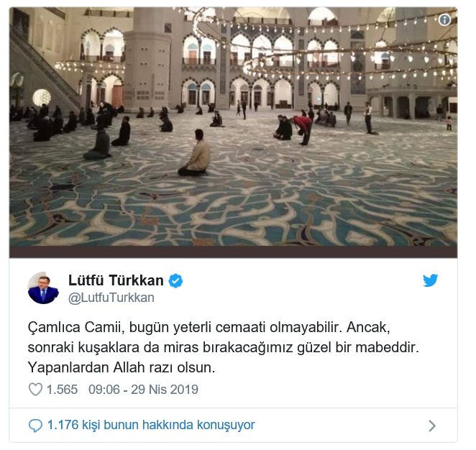Click the Twitter bird logo

pyautogui.click(x=431, y=280)
